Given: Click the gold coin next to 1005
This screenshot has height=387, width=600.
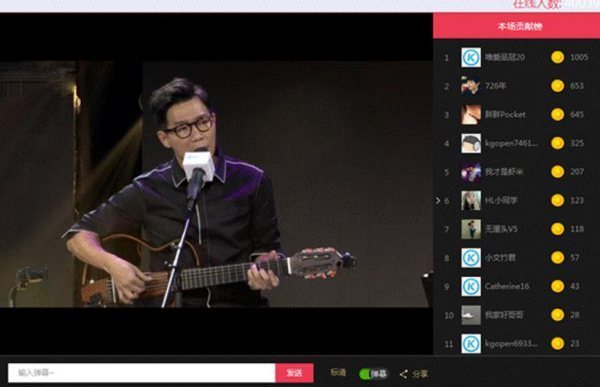Looking at the screenshot, I should click(x=558, y=57).
